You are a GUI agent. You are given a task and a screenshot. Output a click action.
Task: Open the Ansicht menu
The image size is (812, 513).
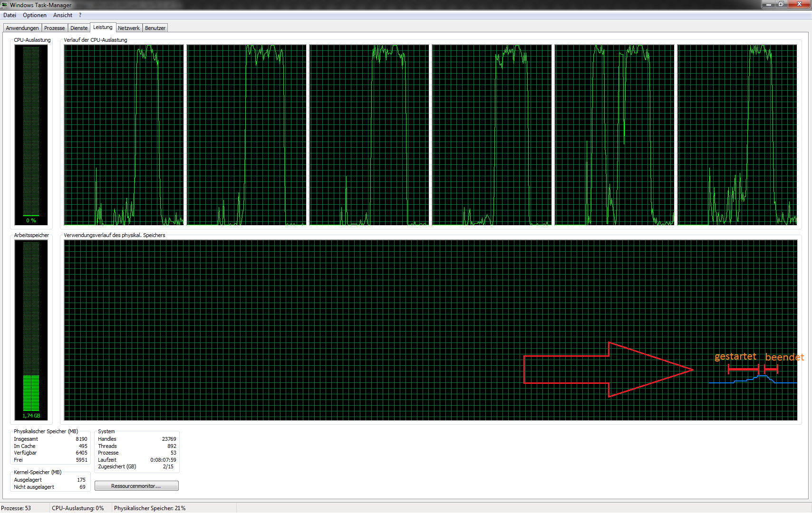(63, 15)
